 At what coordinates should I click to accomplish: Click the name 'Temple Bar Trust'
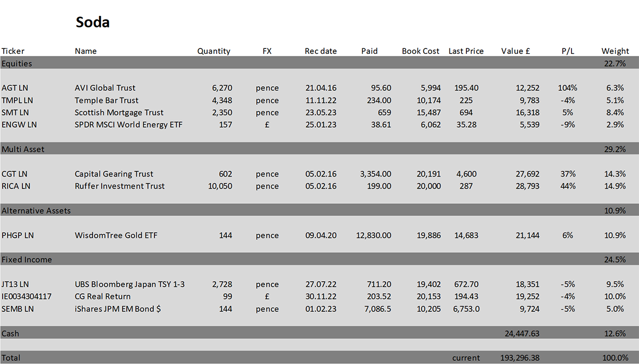pyautogui.click(x=106, y=100)
